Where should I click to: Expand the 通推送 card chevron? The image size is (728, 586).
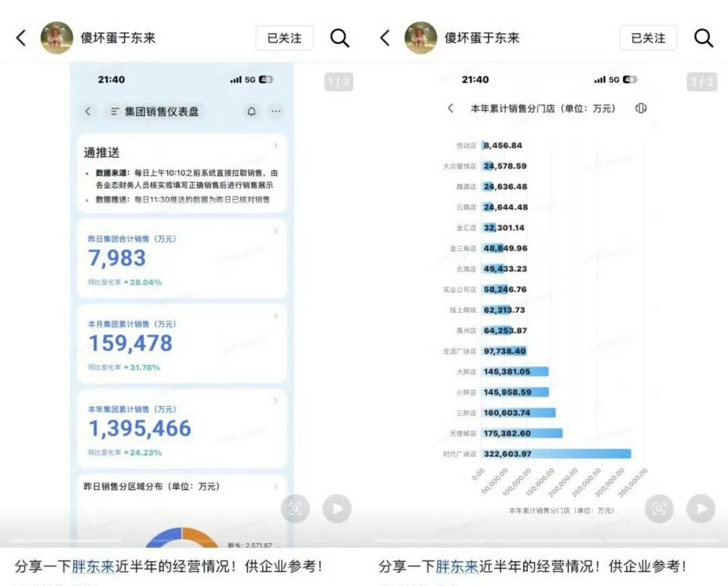276,146
